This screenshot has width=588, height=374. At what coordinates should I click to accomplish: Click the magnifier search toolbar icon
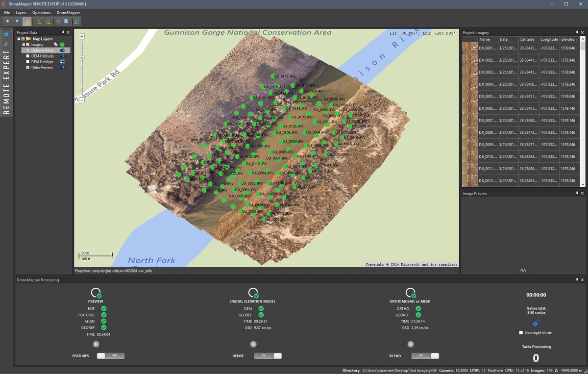coord(76,22)
